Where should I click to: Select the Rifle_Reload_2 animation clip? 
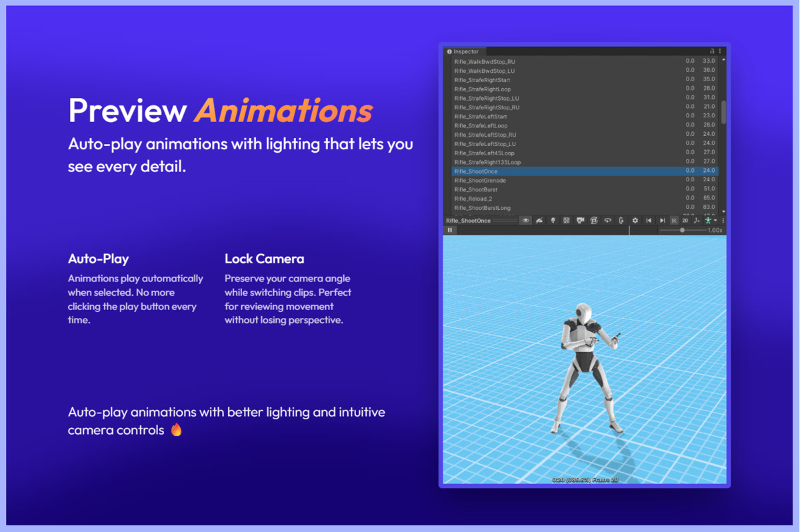pos(507,198)
